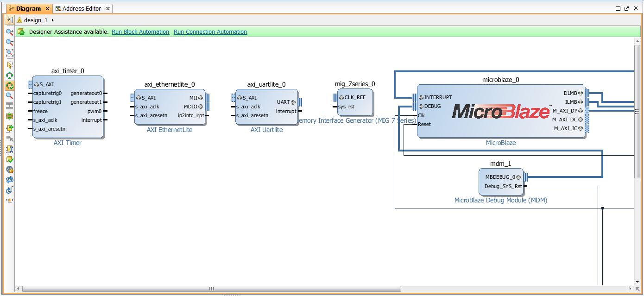Expand the S_AXI port on axi_timer_0
644x296 pixels.
point(37,84)
